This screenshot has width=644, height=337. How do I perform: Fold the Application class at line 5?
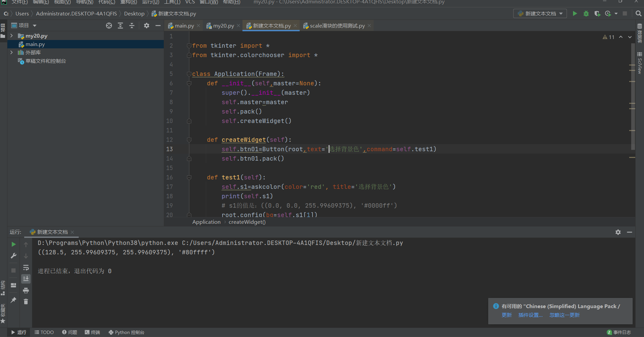[189, 74]
